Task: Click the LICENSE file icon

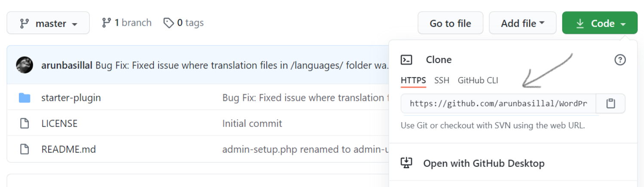Action: coord(25,124)
